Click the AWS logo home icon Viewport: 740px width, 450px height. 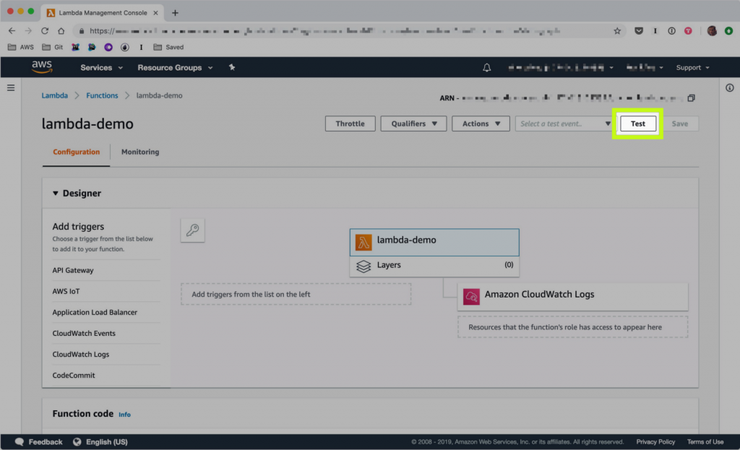pos(42,67)
